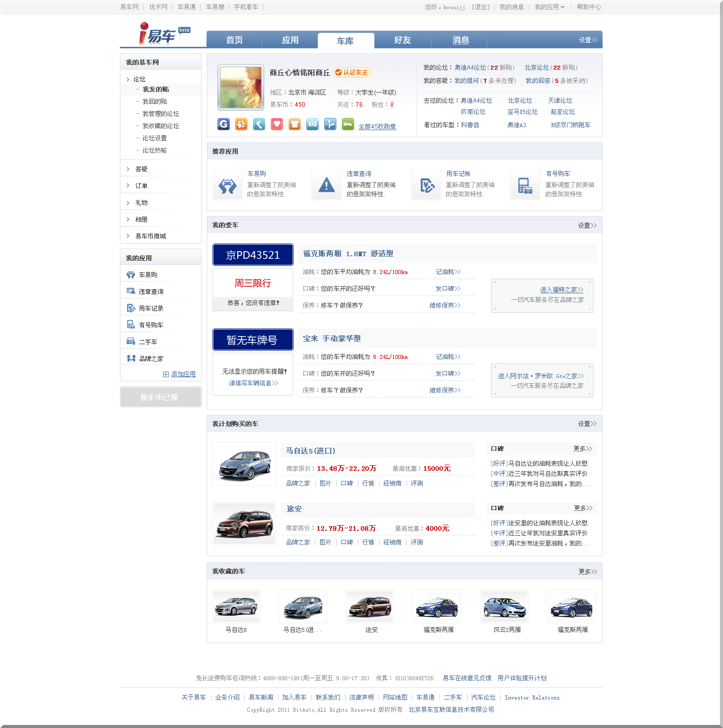This screenshot has width=723, height=728.
Task: Click the blue G badge icon
Action: [224, 124]
